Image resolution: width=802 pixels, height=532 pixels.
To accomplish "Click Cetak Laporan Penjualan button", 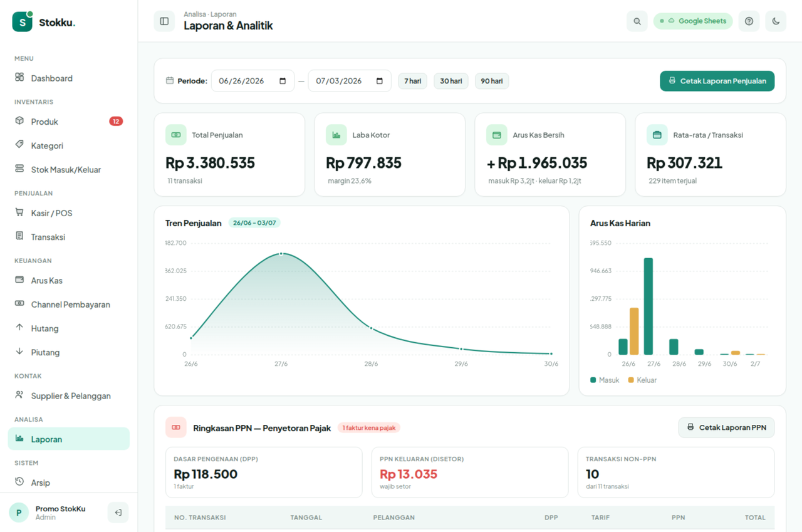I will click(717, 81).
